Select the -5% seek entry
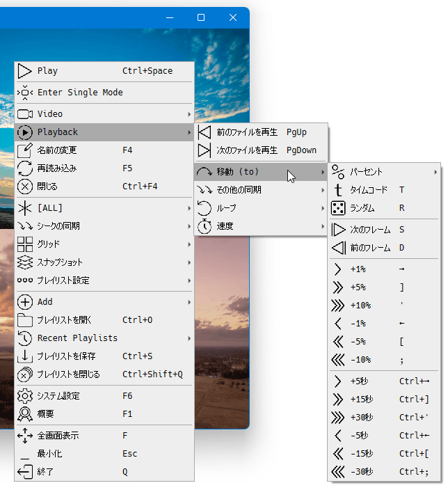Screen dimensions: 448x490 click(x=384, y=342)
